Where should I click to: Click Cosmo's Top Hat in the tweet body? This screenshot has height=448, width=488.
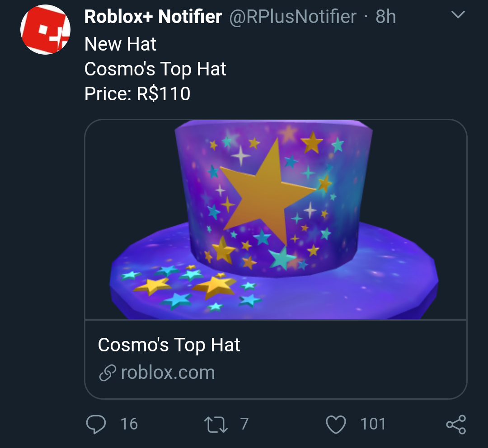[155, 69]
